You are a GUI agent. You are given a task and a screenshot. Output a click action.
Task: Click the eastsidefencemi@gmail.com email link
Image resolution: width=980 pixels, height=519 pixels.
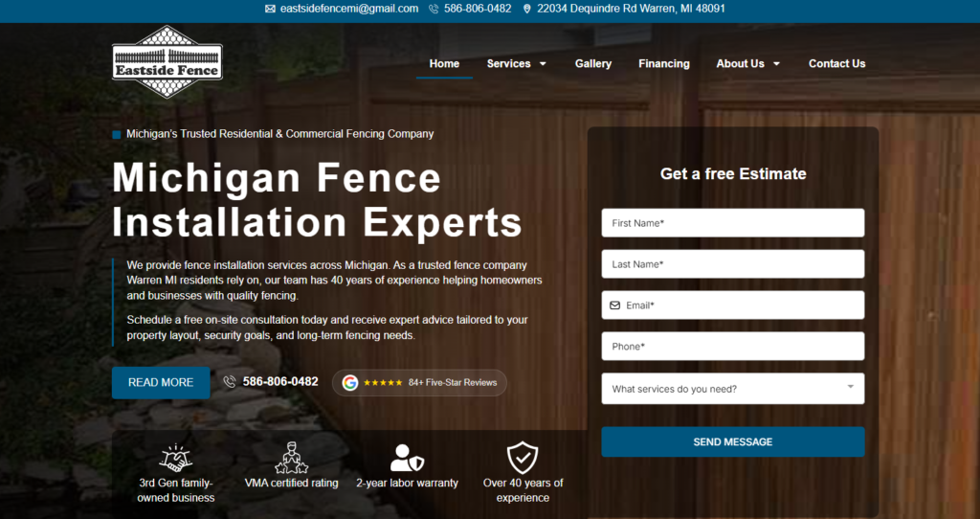(349, 9)
